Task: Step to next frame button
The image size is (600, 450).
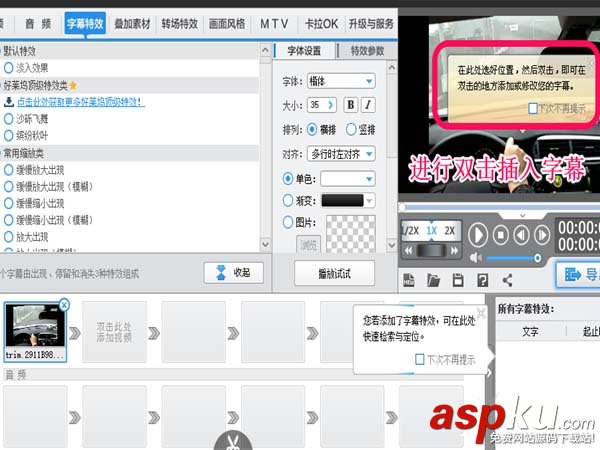Action: click(542, 235)
